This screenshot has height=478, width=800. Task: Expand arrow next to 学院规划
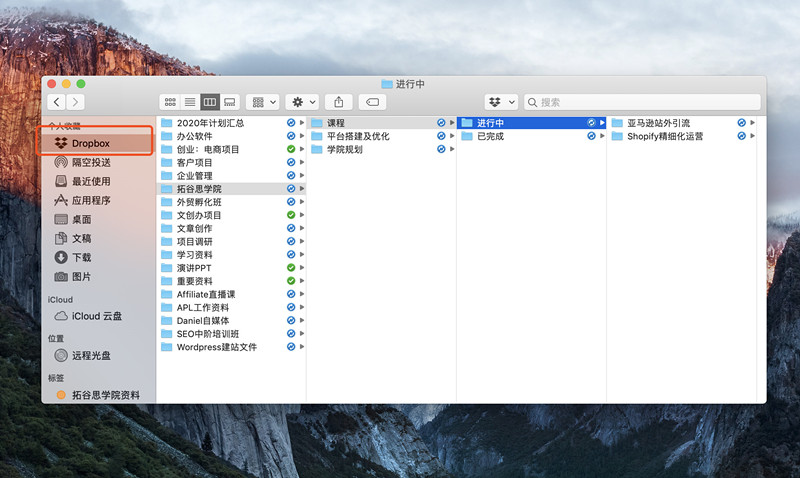452,149
